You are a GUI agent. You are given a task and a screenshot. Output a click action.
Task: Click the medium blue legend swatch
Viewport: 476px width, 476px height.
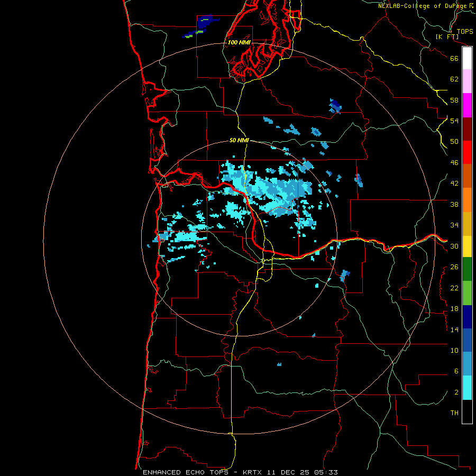[467, 340]
